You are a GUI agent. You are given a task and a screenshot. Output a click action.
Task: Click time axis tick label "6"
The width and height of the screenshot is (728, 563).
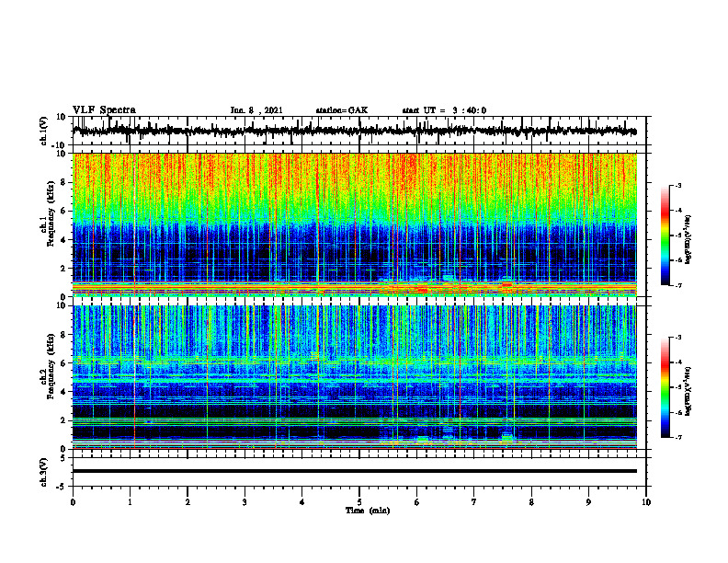coord(417,502)
